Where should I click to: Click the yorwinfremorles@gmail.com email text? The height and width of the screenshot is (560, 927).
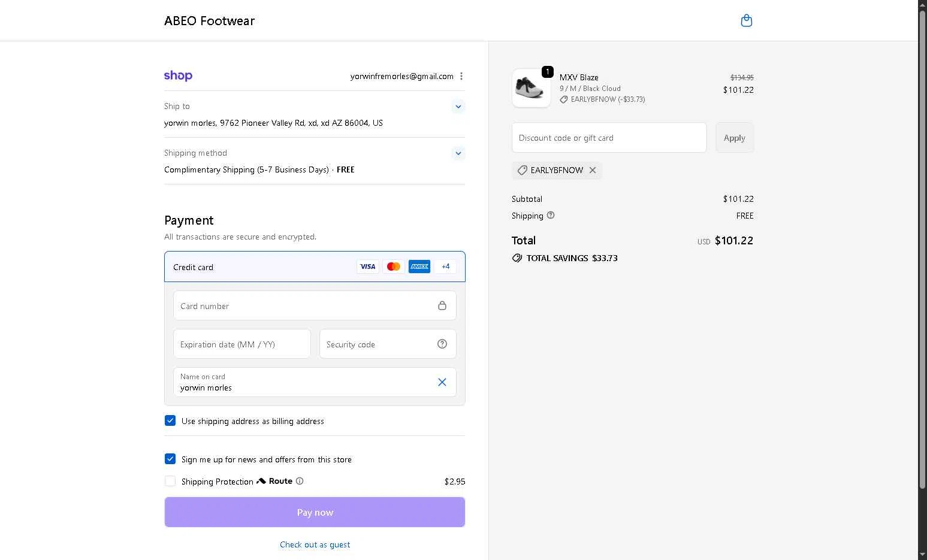[x=402, y=76]
